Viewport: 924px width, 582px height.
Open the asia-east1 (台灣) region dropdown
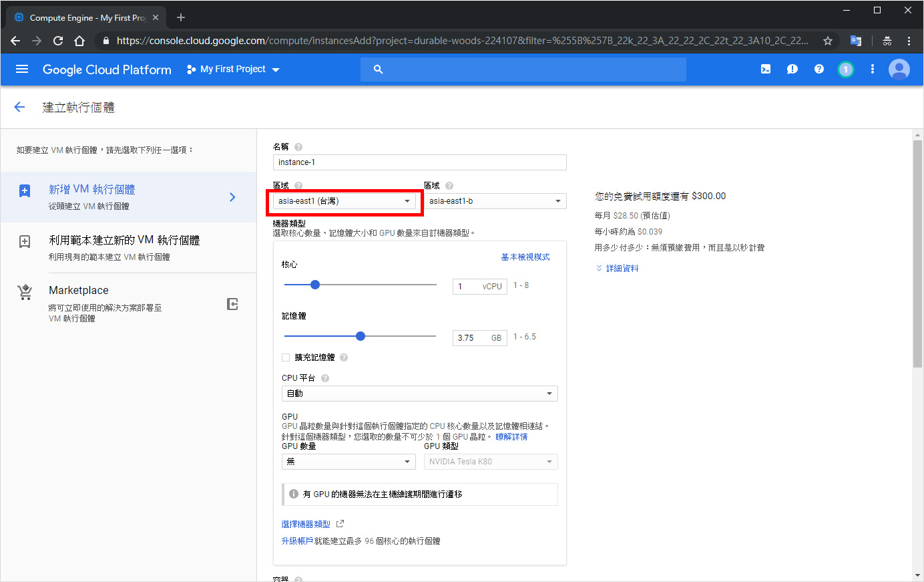[x=344, y=201]
